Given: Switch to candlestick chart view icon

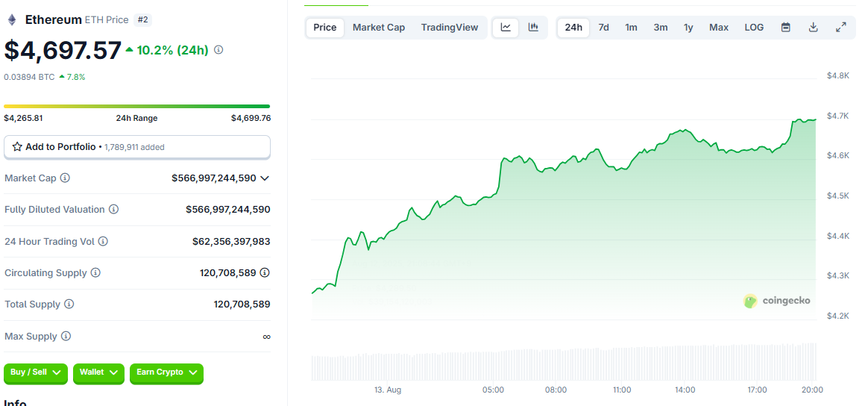Looking at the screenshot, I should coord(533,27).
